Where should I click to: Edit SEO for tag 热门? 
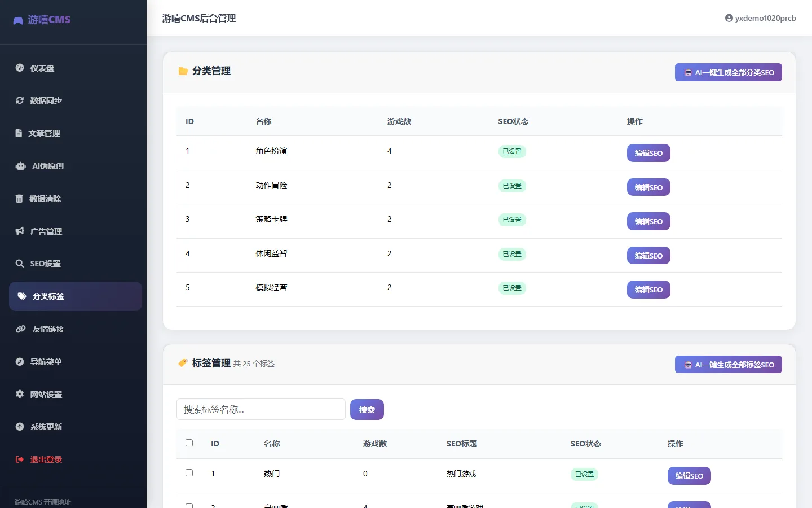click(x=689, y=476)
